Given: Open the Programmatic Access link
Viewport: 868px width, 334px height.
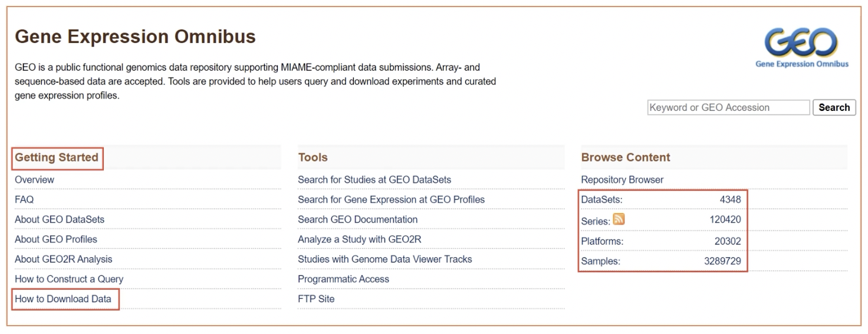Looking at the screenshot, I should (x=343, y=279).
